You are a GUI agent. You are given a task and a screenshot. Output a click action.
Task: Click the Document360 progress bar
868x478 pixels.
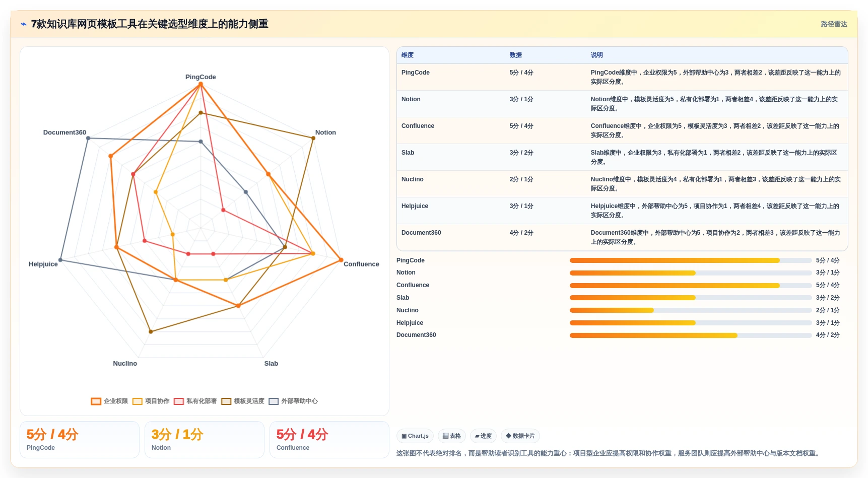[691, 335]
